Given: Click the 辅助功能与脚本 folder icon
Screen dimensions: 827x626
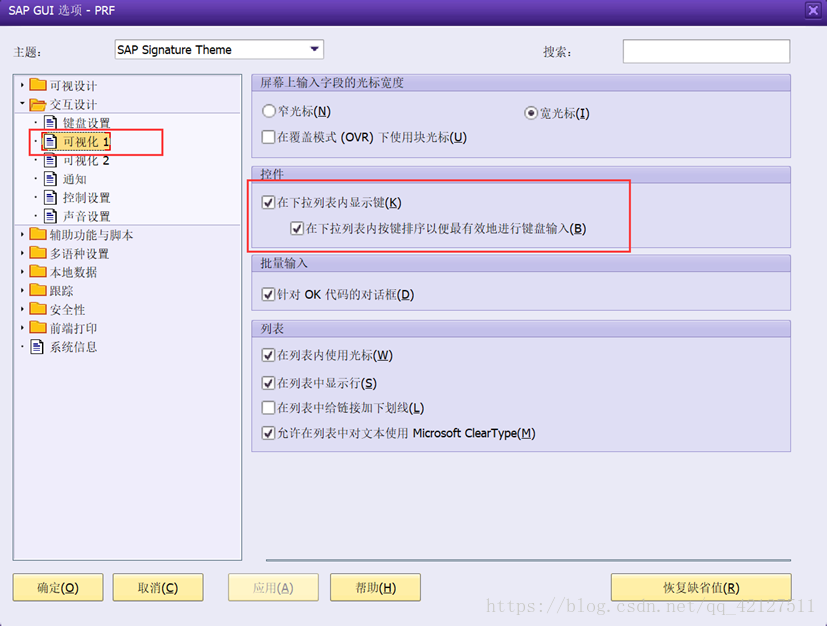Looking at the screenshot, I should [x=38, y=234].
